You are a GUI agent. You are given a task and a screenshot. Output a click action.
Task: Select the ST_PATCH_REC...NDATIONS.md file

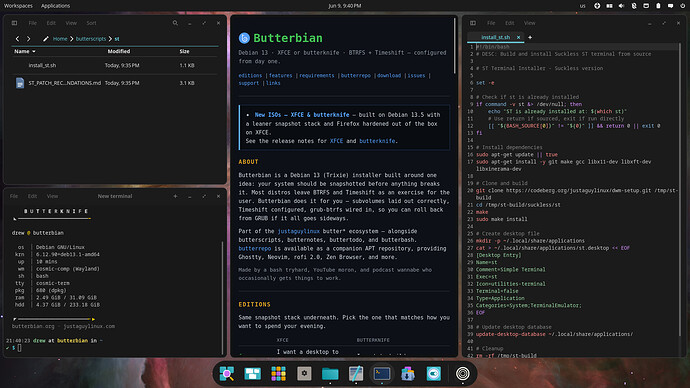(115, 83)
